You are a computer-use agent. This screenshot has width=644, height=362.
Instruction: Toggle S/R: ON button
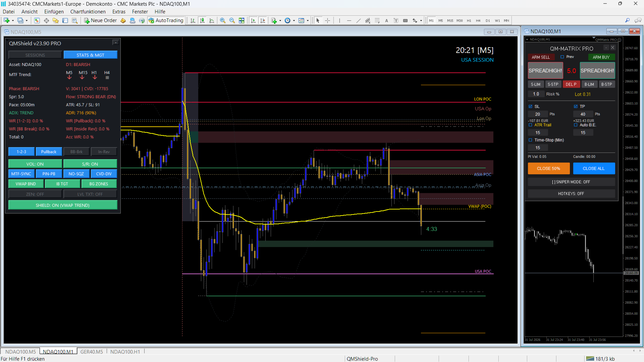(x=90, y=164)
